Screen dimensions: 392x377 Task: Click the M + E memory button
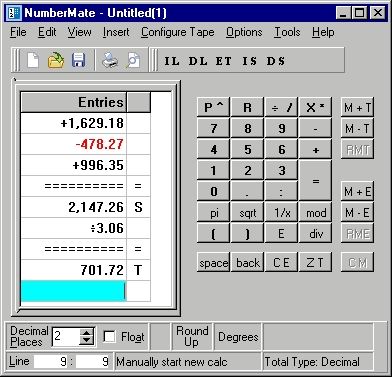[357, 191]
